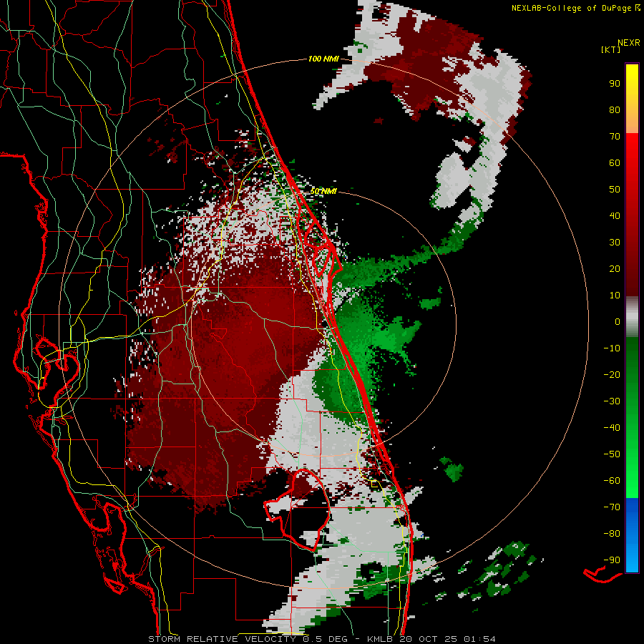This screenshot has height=644, width=644.
Task: Click the -60 value on the velocity scale
Action: click(612, 481)
